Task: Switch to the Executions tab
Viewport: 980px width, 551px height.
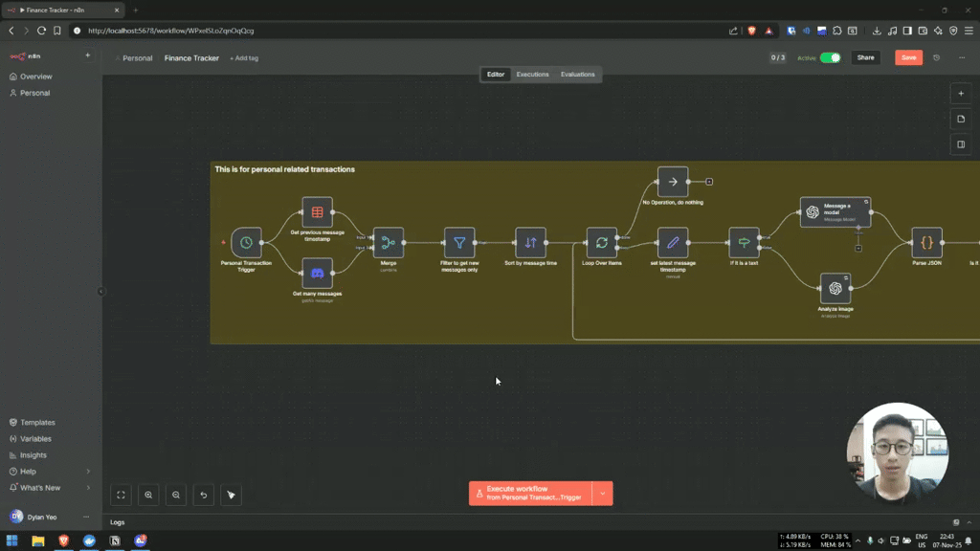Action: (x=532, y=74)
